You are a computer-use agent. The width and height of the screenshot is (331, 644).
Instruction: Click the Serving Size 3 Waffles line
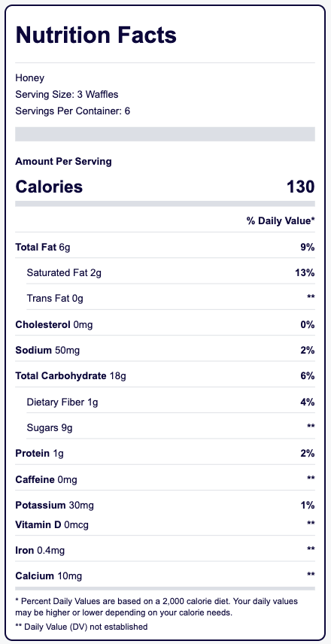tap(67, 95)
